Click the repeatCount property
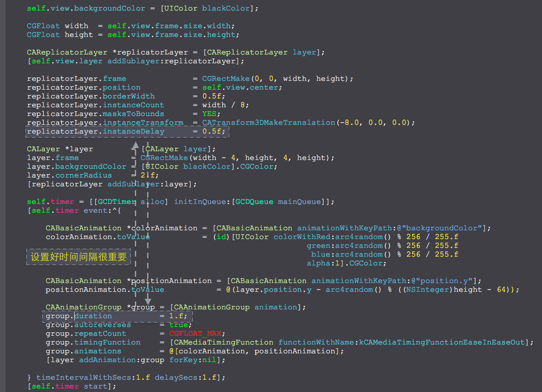Viewport: 542px width, 392px height. (101, 334)
